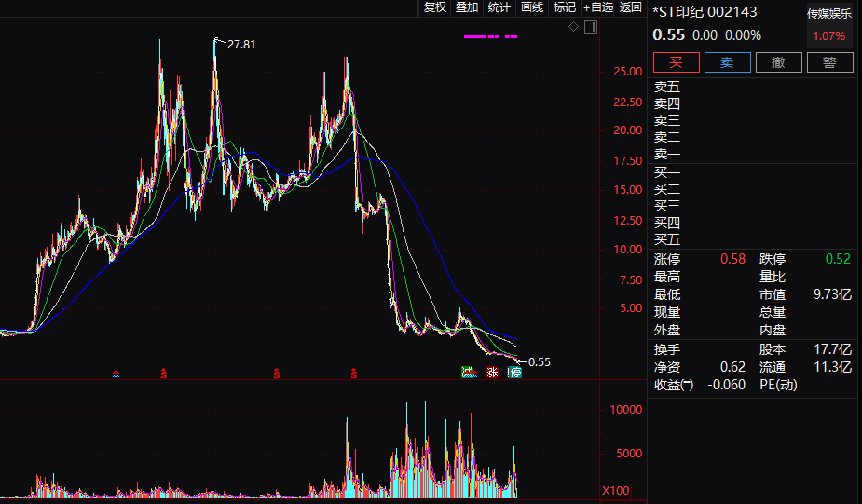
Task: Toggle the side panel layout icon
Action: (x=591, y=27)
